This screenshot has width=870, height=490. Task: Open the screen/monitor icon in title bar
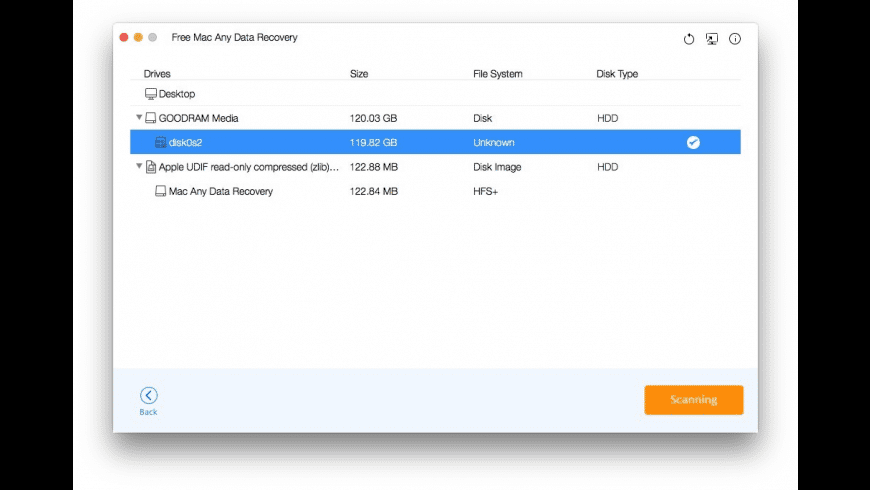pos(712,39)
